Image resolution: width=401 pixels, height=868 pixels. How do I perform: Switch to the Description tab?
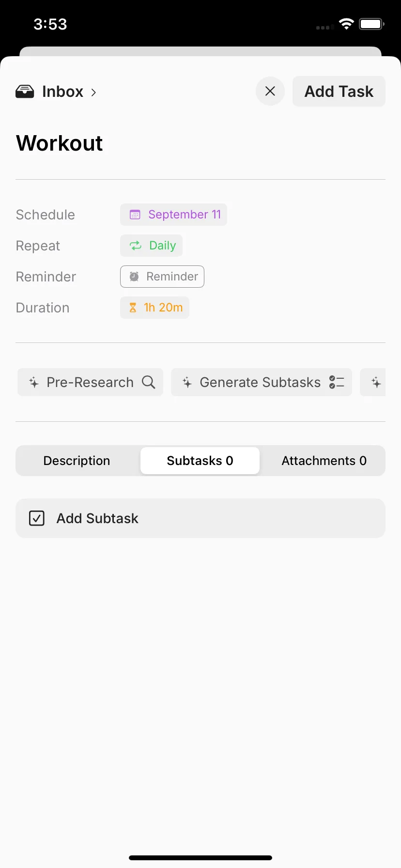click(77, 461)
